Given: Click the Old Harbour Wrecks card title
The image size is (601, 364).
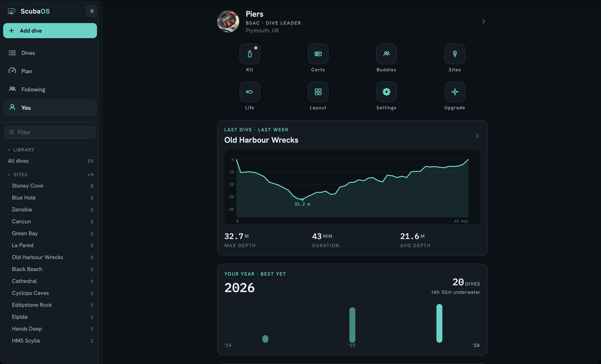Looking at the screenshot, I should pyautogui.click(x=261, y=140).
